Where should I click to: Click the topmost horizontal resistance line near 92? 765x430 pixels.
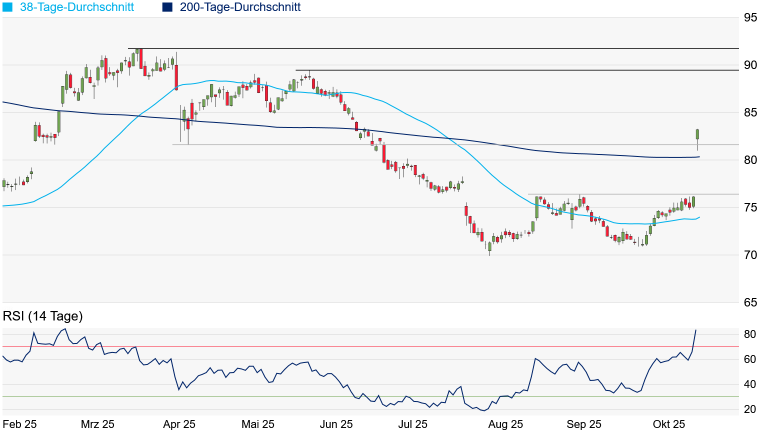(x=450, y=48)
